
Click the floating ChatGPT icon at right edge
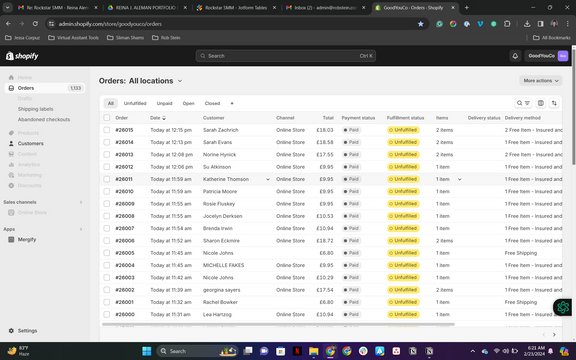click(562, 307)
